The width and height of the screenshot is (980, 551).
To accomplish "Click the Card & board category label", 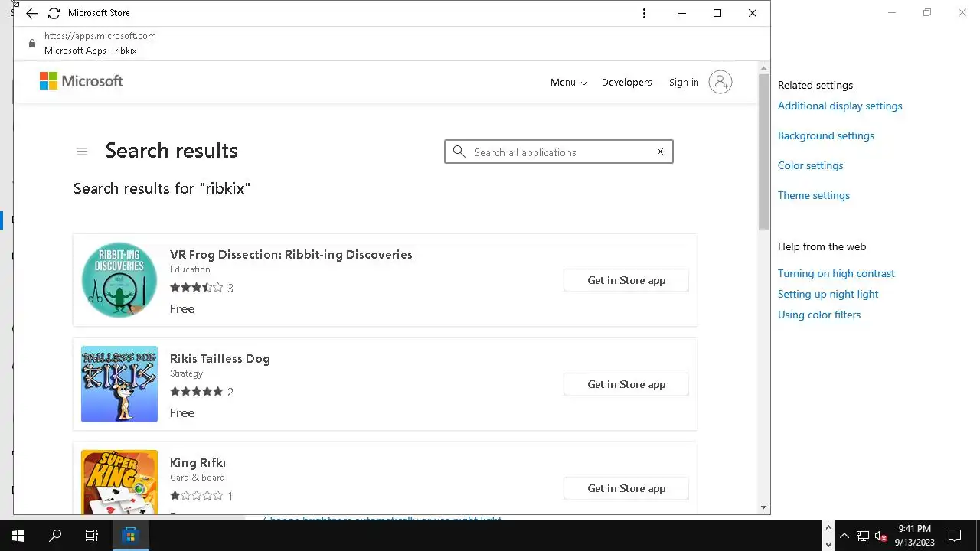I will click(x=198, y=478).
